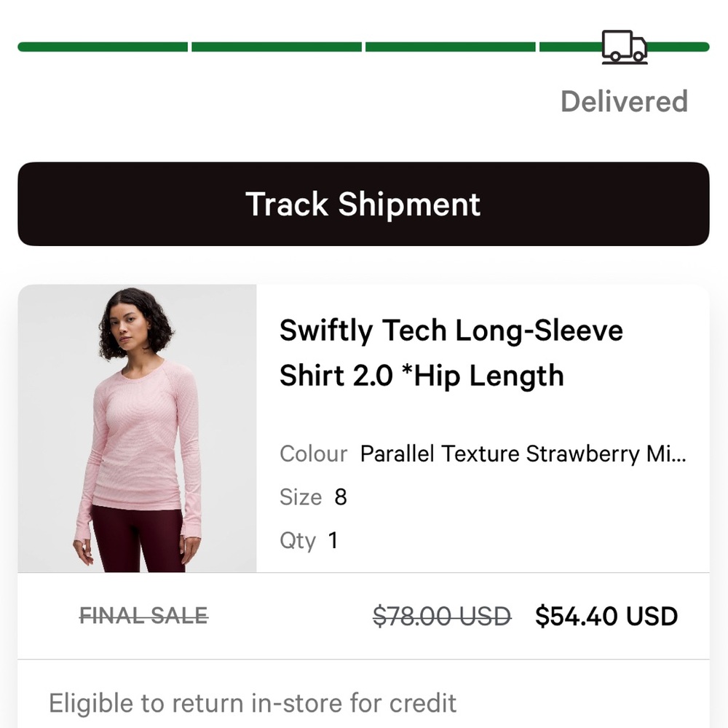Image resolution: width=728 pixels, height=728 pixels.
Task: Tap the shipment progress truck marker
Action: [x=624, y=46]
